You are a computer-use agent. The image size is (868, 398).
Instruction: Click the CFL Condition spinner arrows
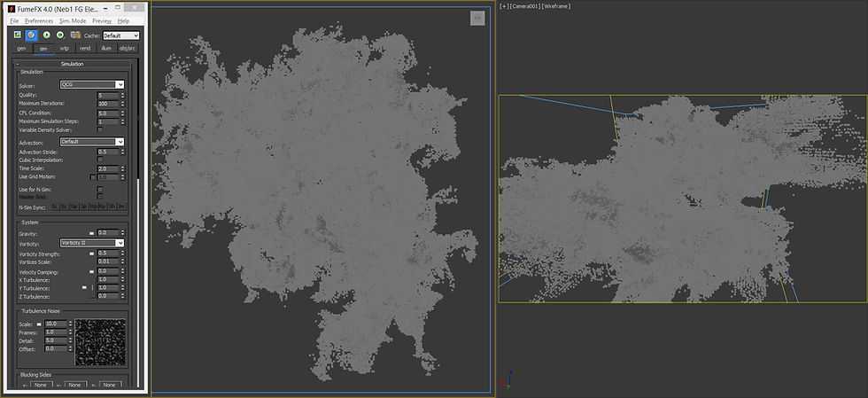coord(122,113)
